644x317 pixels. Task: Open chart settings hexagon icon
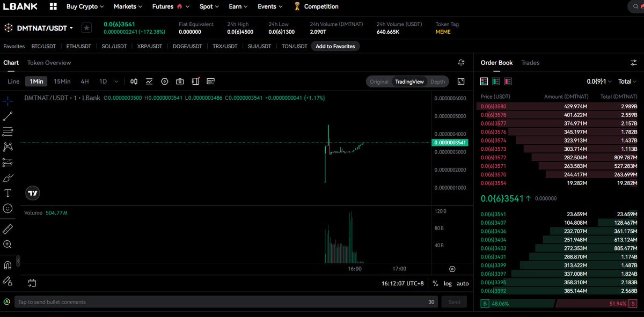165,82
